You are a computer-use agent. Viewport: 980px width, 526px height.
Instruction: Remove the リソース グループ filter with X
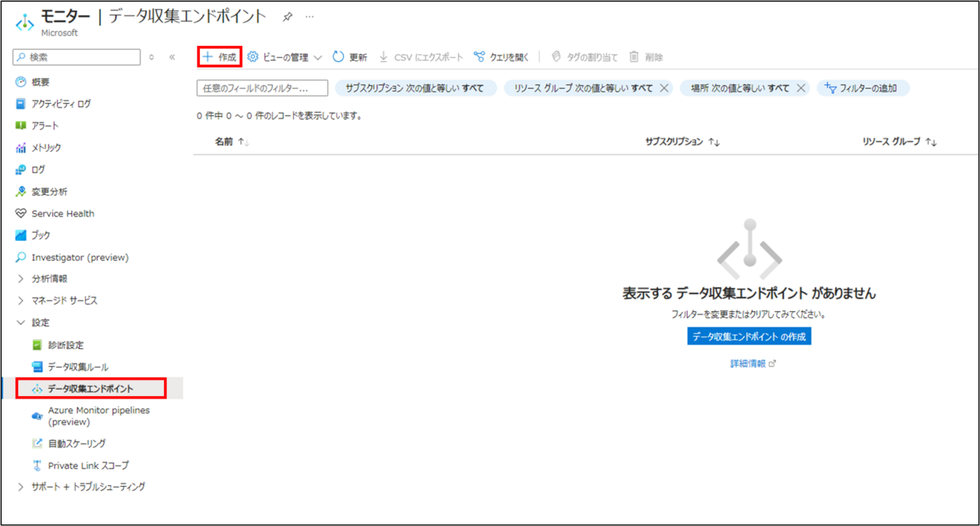pos(664,87)
